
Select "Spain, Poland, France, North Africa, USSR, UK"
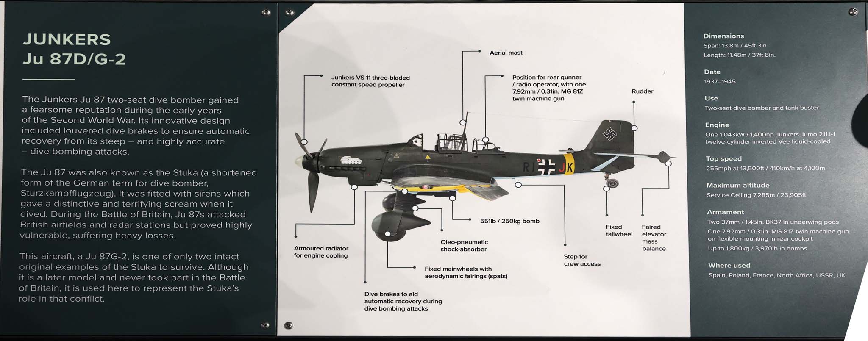[x=777, y=275]
